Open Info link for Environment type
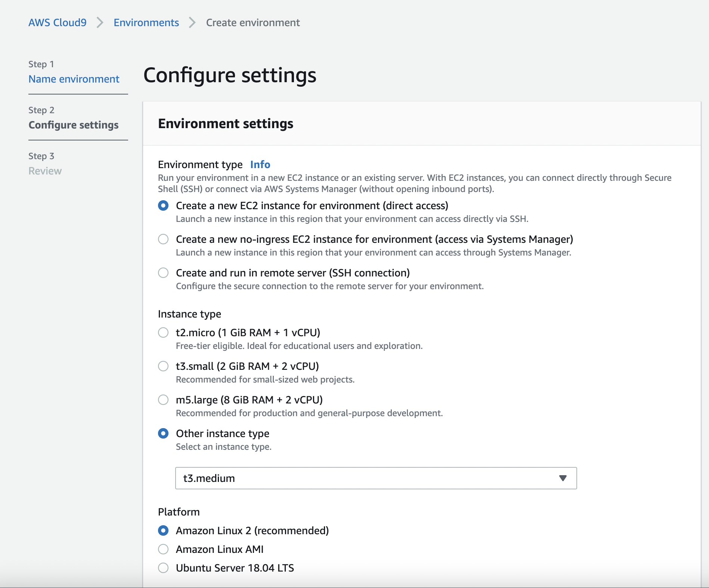Screen dimensions: 709x588 pyautogui.click(x=260, y=164)
